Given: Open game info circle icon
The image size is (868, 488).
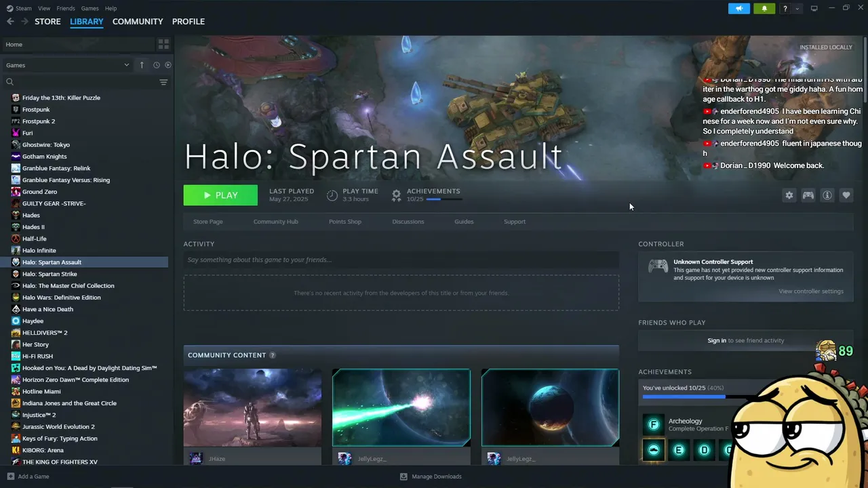Looking at the screenshot, I should (x=827, y=195).
